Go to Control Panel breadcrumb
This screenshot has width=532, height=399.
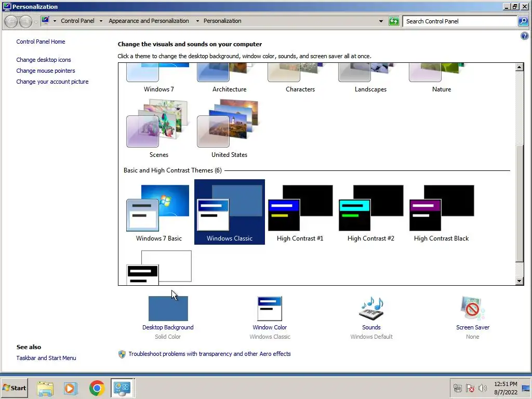pos(77,21)
